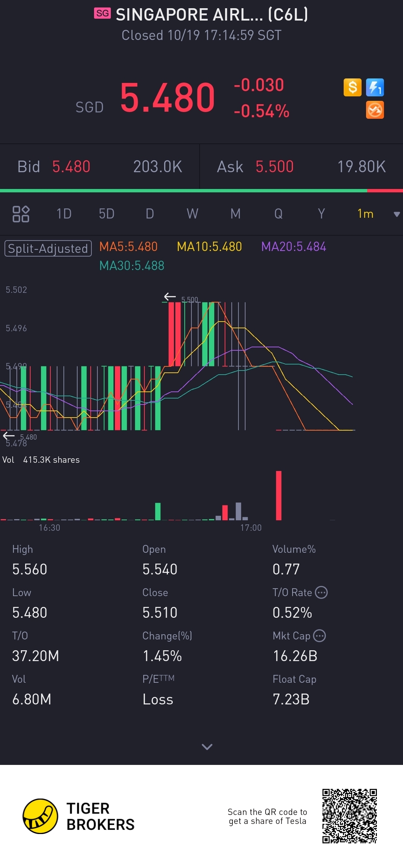
Task: Tap the 5.500 high marker on chart
Action: click(x=190, y=300)
